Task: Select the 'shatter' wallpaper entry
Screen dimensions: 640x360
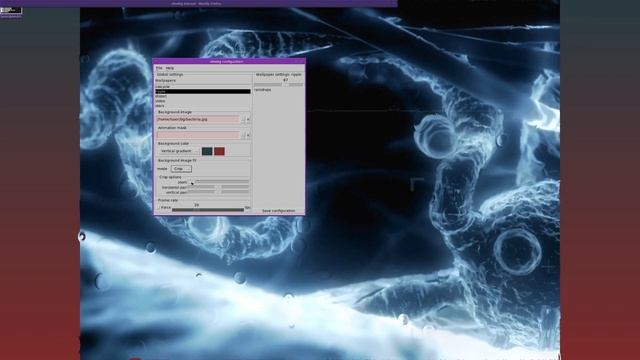Action: tap(203, 96)
